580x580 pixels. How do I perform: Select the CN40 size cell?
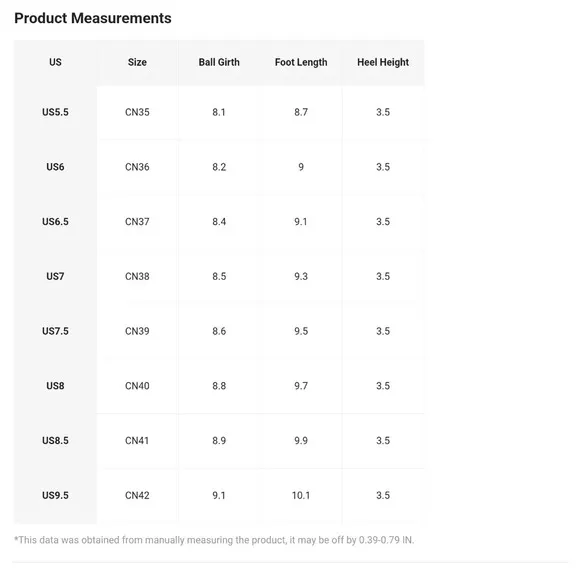coord(137,386)
